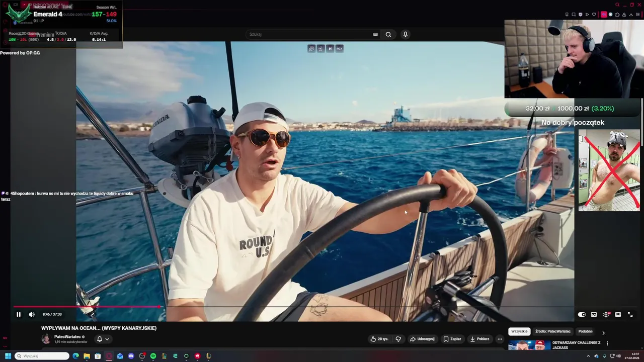Open the Odtwarzamy Challenge z Jackass thumbnail
644x362 pixels.
(529, 345)
